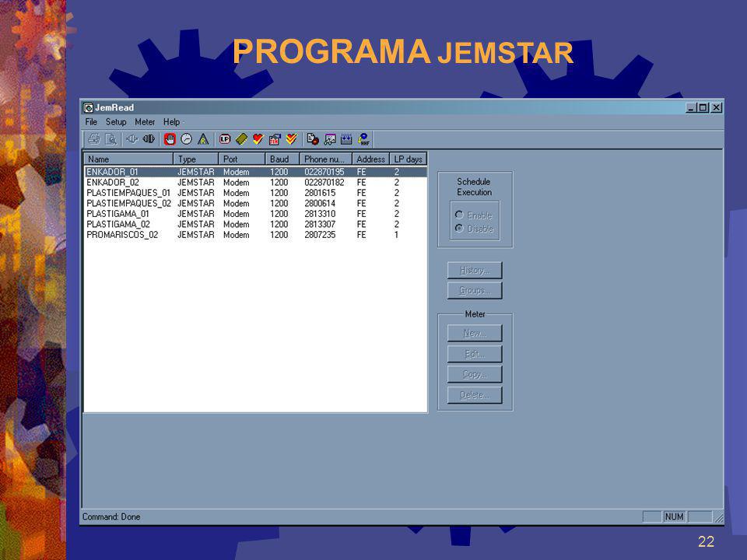The image size is (747, 560).
Task: Maximize the JemRead window
Action: point(703,107)
